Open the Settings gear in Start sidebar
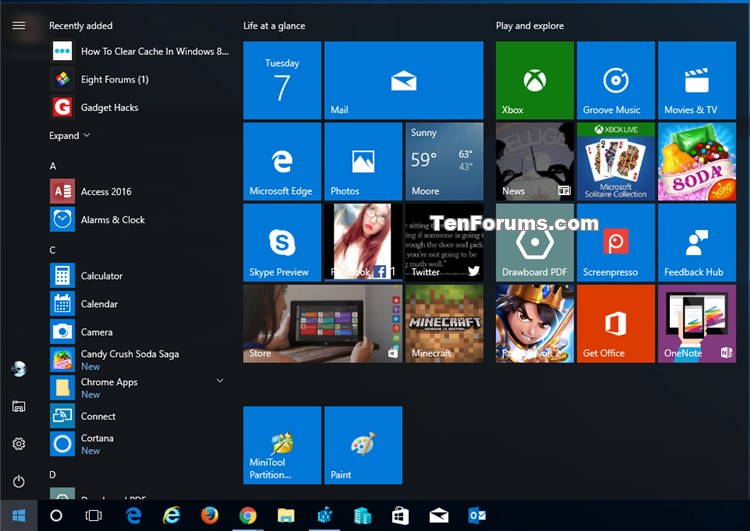 pos(19,444)
